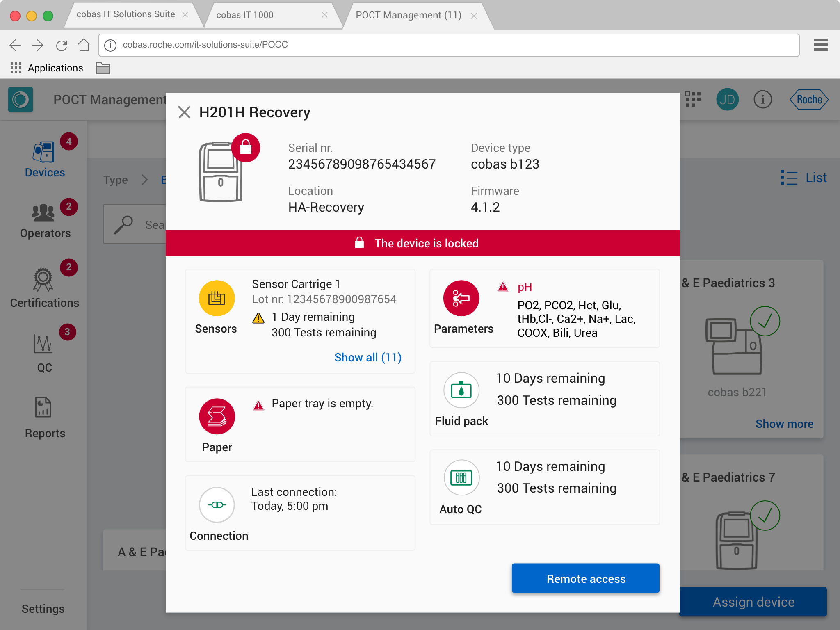This screenshot has width=840, height=630.
Task: Click the Fluid pack icon
Action: 461,390
